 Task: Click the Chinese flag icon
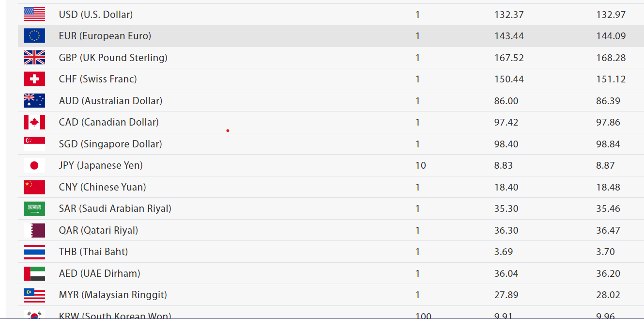pos(34,187)
